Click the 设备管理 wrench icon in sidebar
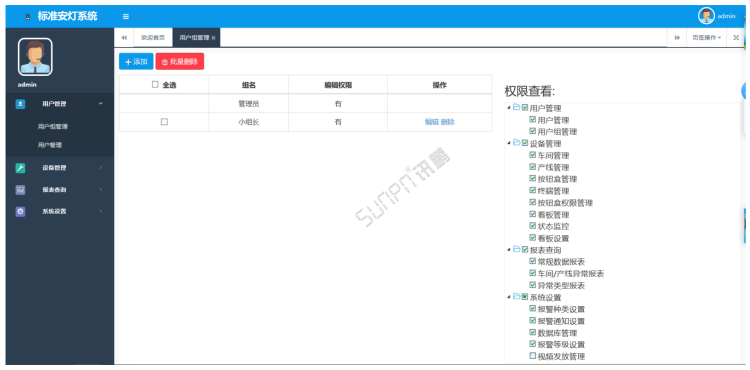This screenshot has height=370, width=750. pos(20,168)
